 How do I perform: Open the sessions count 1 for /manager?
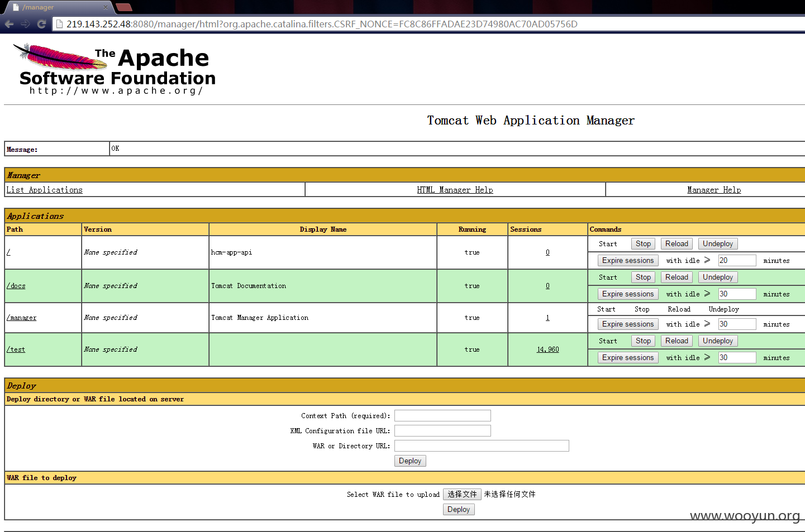click(547, 318)
